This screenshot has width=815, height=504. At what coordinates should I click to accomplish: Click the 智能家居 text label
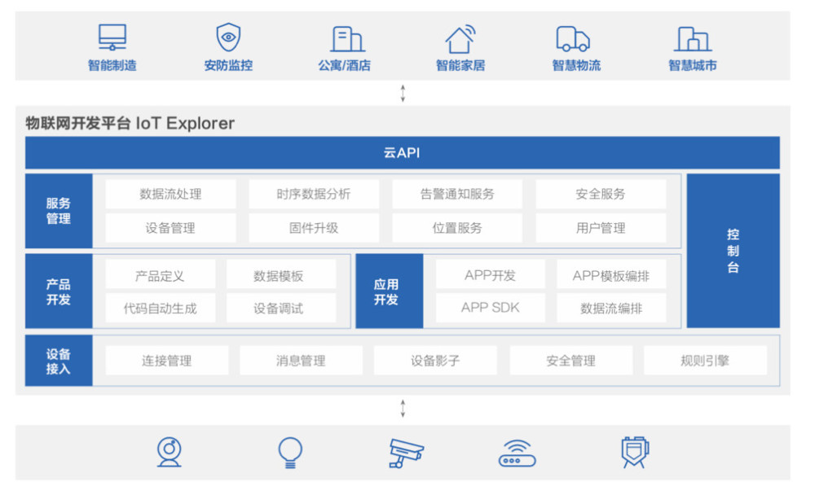460,65
